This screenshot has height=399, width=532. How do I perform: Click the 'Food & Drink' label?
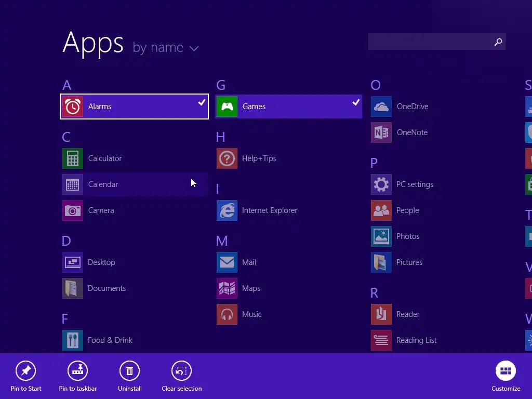point(110,340)
